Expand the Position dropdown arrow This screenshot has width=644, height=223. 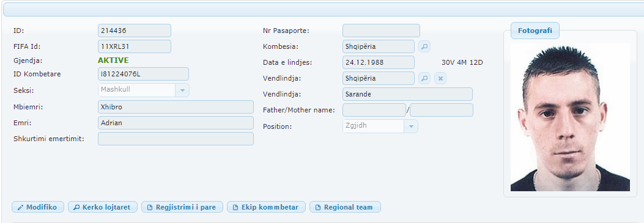(x=411, y=126)
